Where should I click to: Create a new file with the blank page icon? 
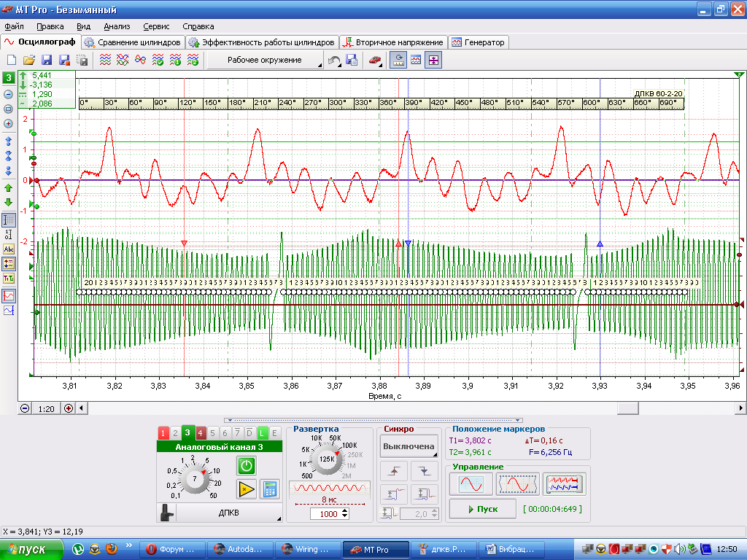(12, 60)
